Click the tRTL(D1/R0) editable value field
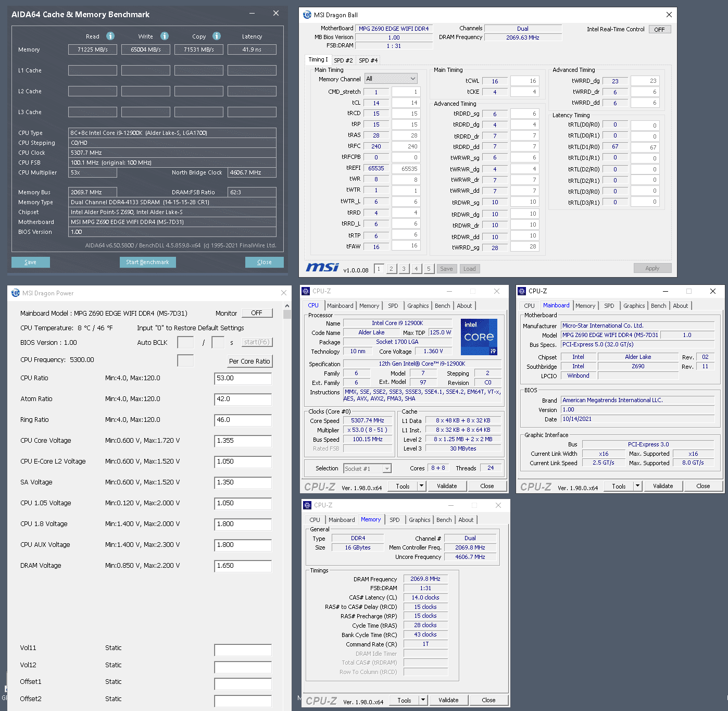This screenshot has height=711, width=728. point(645,147)
